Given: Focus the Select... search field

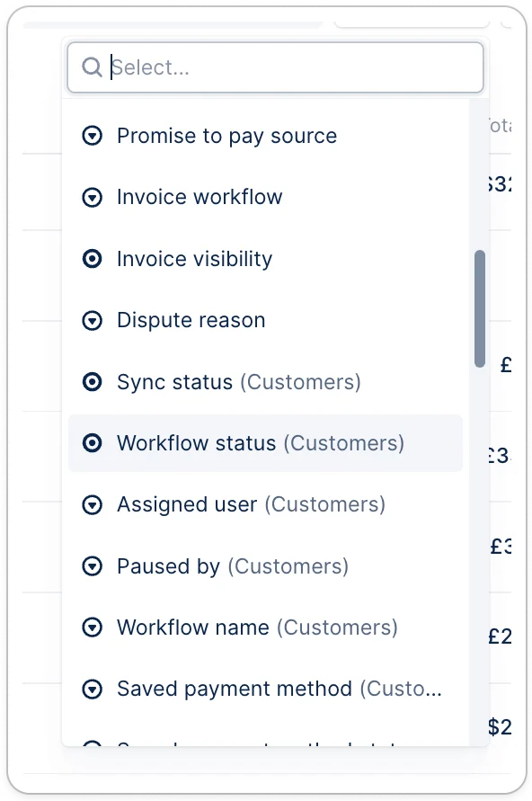Looking at the screenshot, I should click(275, 67).
